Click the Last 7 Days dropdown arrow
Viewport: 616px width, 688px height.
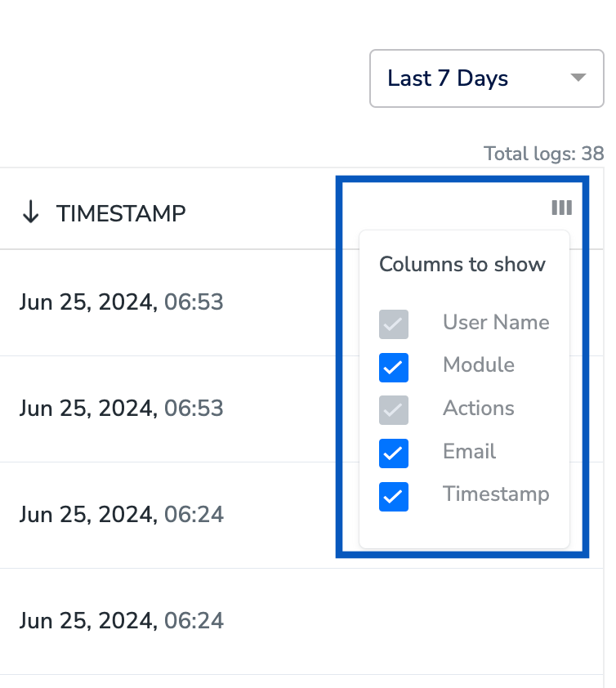(x=578, y=78)
